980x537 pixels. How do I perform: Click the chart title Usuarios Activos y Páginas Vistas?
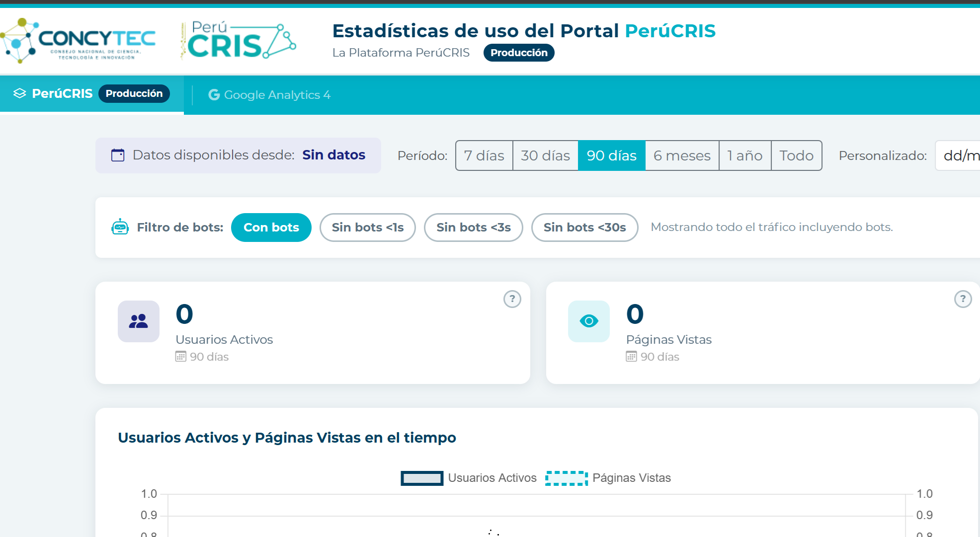click(287, 438)
